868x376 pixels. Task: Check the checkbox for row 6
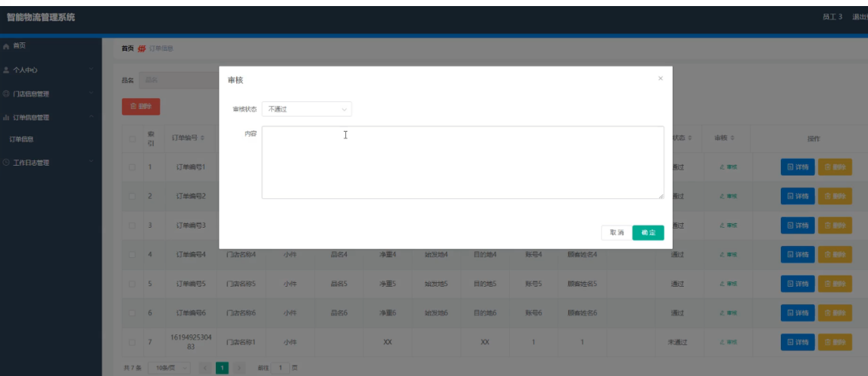pos(133,313)
